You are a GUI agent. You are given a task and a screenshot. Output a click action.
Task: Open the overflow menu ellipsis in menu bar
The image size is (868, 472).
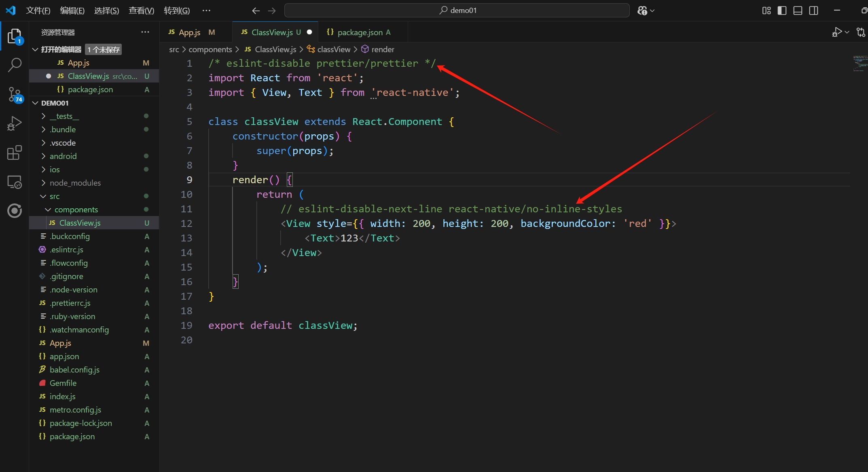point(206,11)
